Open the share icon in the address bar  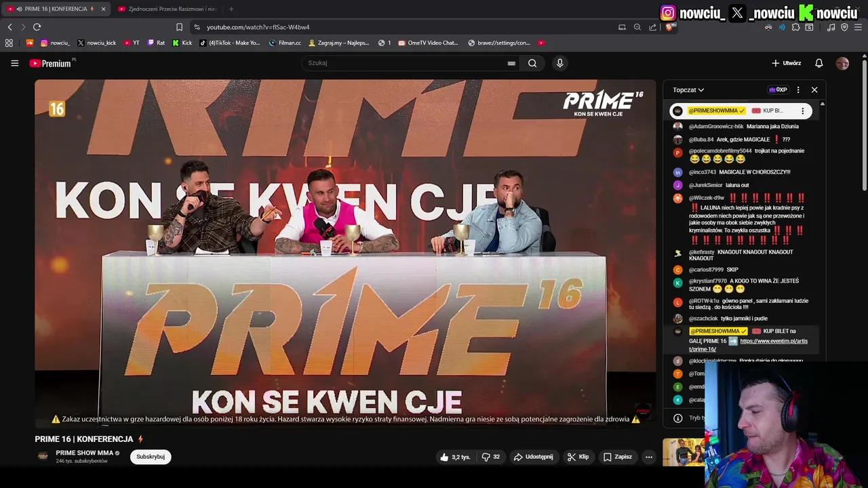point(652,27)
